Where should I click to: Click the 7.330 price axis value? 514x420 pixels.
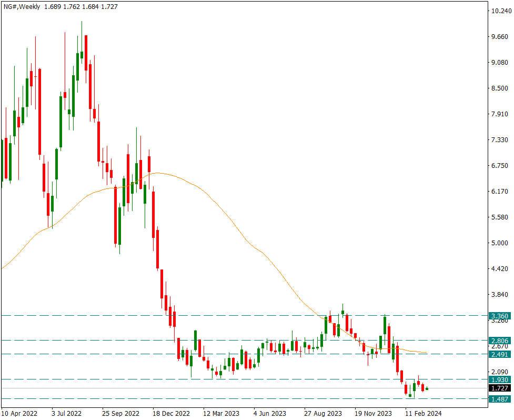[500, 139]
